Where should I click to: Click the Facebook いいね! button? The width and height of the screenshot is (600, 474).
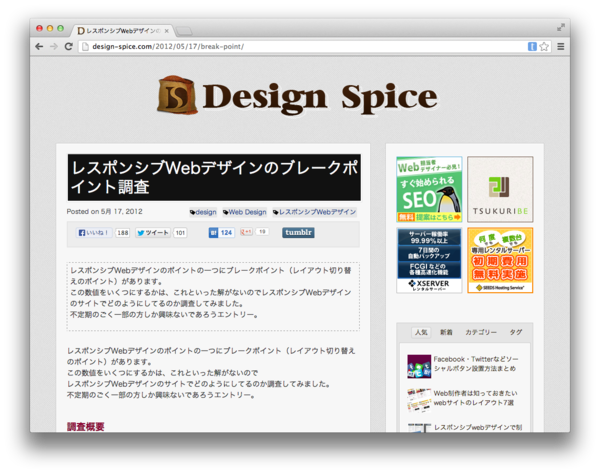coord(94,233)
